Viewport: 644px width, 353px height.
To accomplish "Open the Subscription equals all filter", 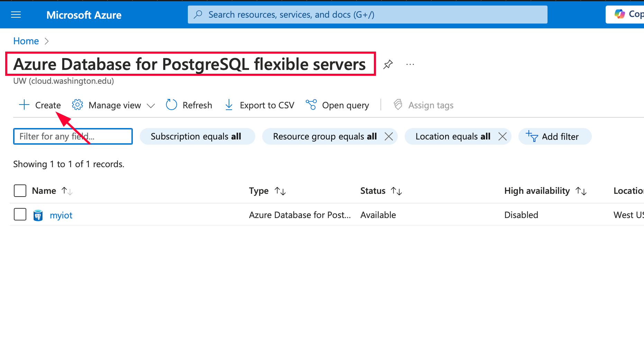I will [197, 136].
